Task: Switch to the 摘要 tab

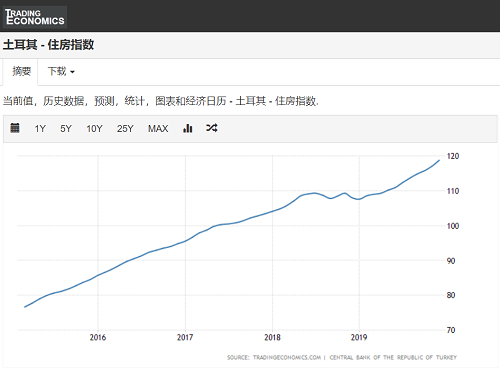Action: (x=21, y=71)
